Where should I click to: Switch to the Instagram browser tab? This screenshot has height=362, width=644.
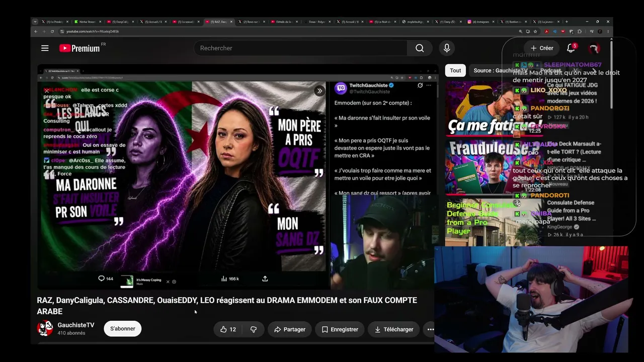[481, 22]
